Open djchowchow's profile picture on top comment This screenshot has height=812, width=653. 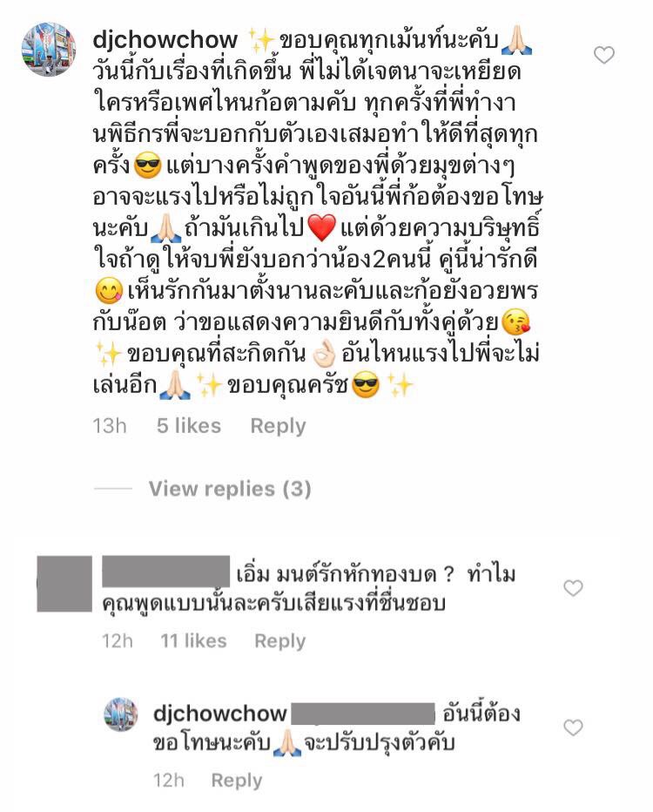coord(49,49)
